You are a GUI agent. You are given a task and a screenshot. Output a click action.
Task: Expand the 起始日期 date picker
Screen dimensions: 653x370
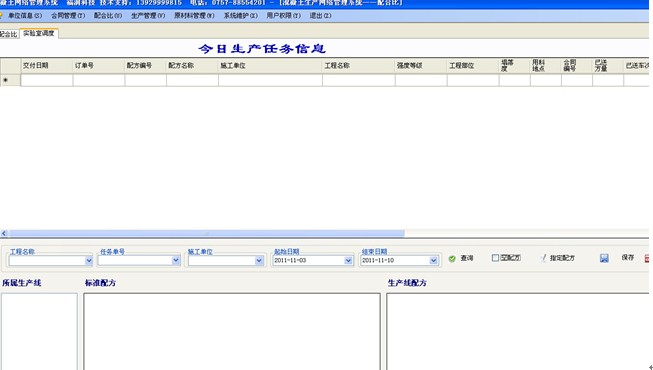point(348,261)
